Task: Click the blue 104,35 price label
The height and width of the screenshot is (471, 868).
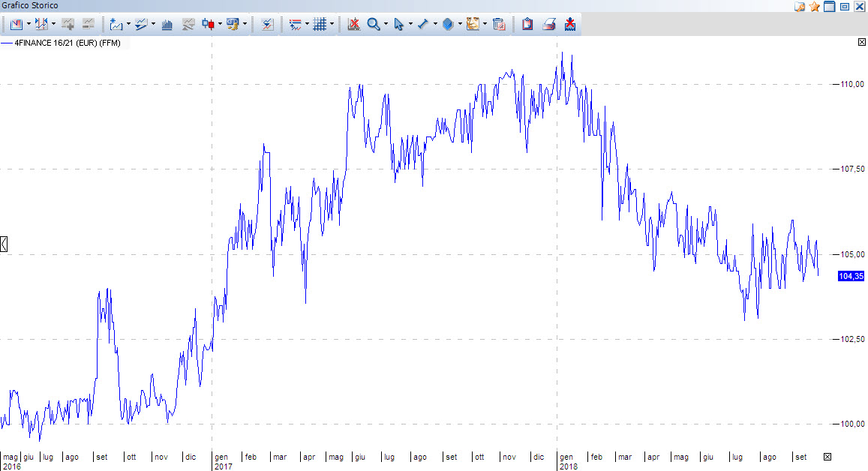Action: 851,276
